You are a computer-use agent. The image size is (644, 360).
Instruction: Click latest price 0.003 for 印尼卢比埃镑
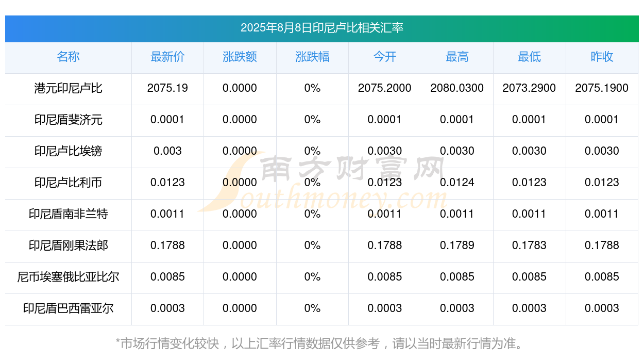(167, 151)
